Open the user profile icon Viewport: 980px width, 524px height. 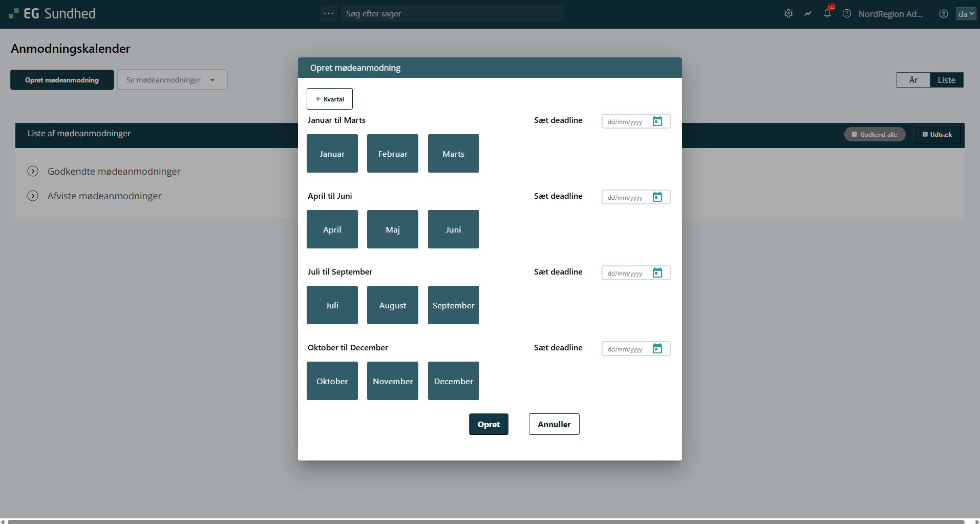point(944,14)
